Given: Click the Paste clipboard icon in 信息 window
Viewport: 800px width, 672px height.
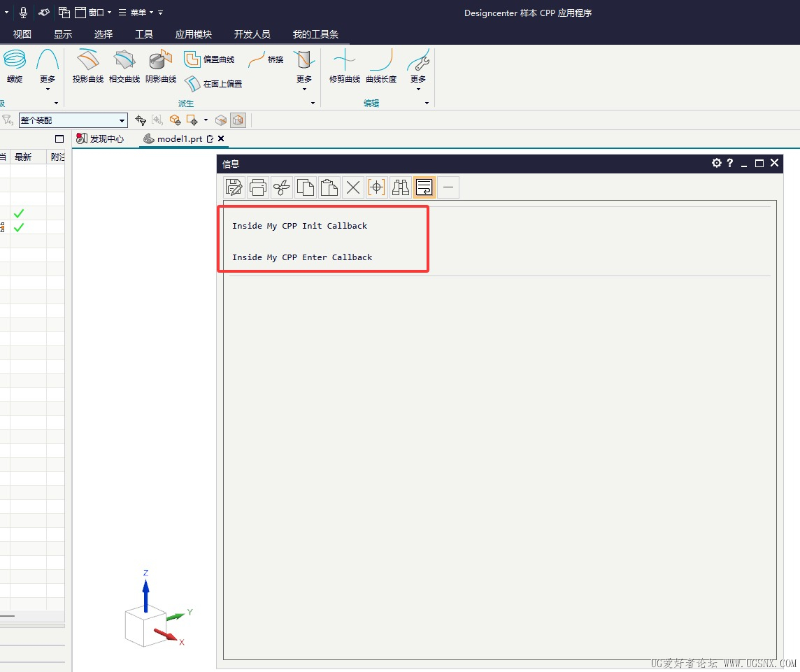Looking at the screenshot, I should pos(329,187).
